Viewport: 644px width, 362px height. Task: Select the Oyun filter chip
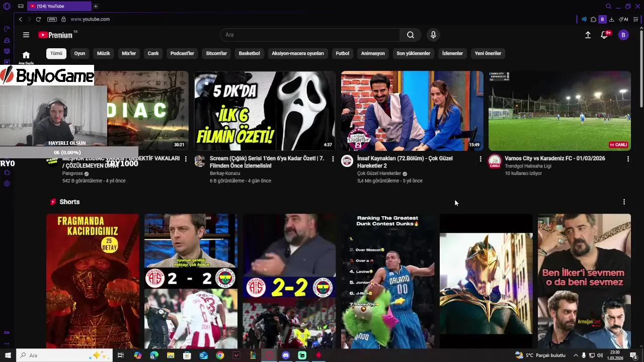[79, 53]
